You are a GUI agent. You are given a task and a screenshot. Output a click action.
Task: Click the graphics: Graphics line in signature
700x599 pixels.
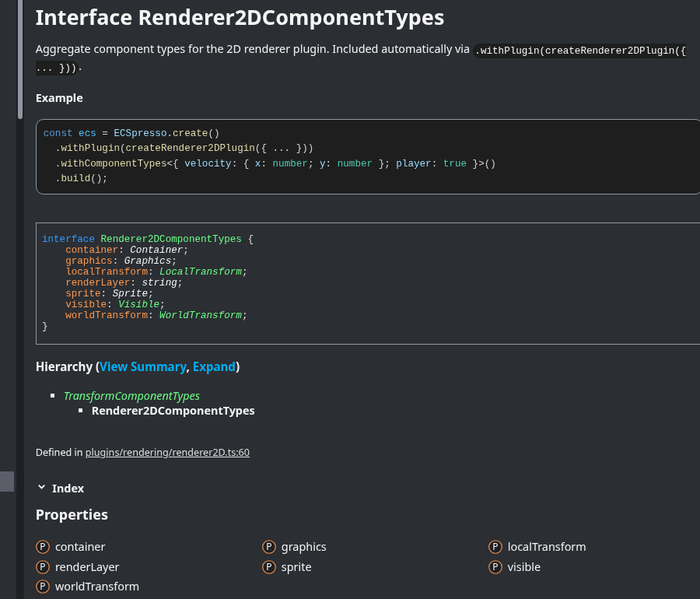(x=121, y=261)
